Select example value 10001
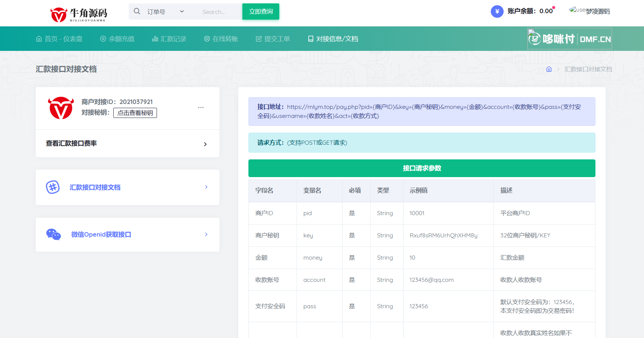 (x=417, y=213)
